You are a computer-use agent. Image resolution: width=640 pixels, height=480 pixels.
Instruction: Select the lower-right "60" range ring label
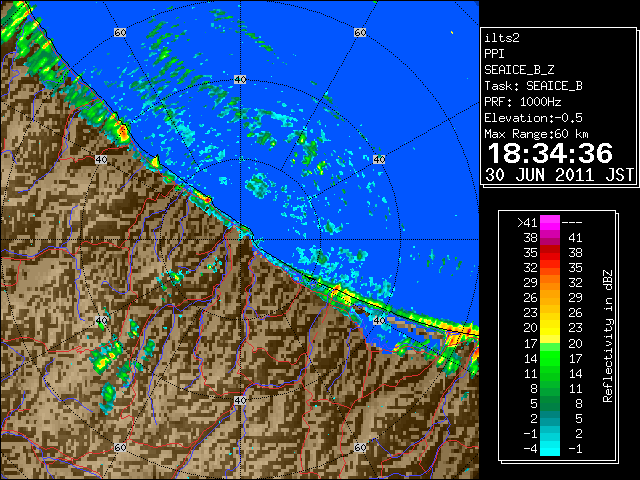coord(360,447)
